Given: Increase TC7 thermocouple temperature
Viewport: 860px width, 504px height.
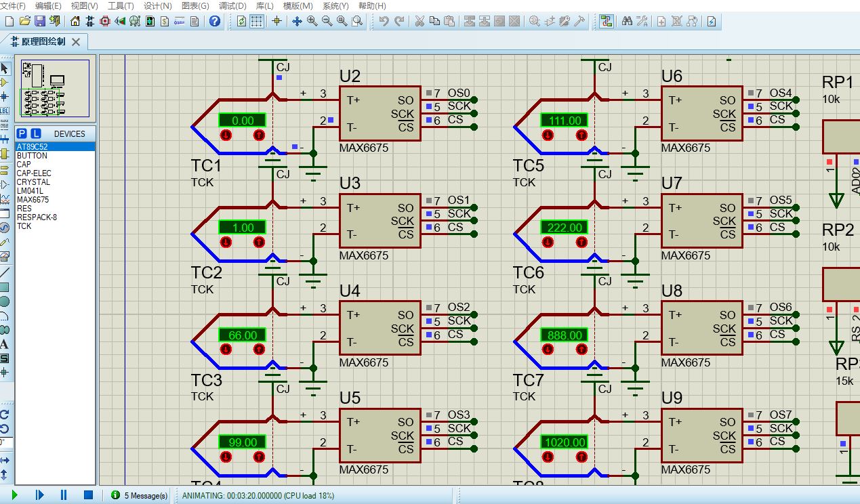Looking at the screenshot, I should click(581, 350).
